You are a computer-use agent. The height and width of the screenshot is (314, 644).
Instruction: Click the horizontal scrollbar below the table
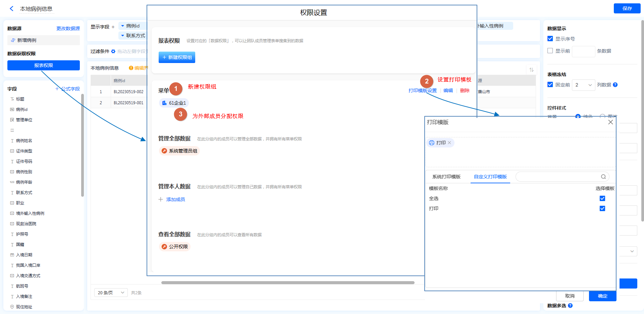coord(287,282)
